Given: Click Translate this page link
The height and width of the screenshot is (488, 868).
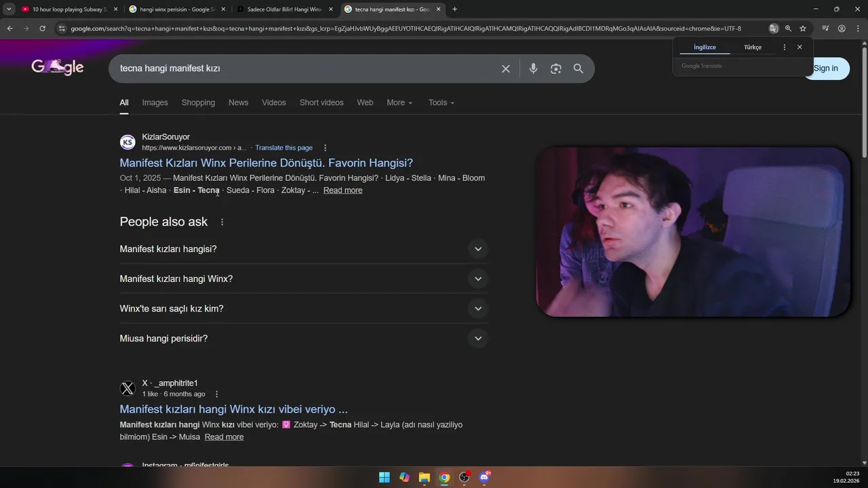Looking at the screenshot, I should [283, 148].
